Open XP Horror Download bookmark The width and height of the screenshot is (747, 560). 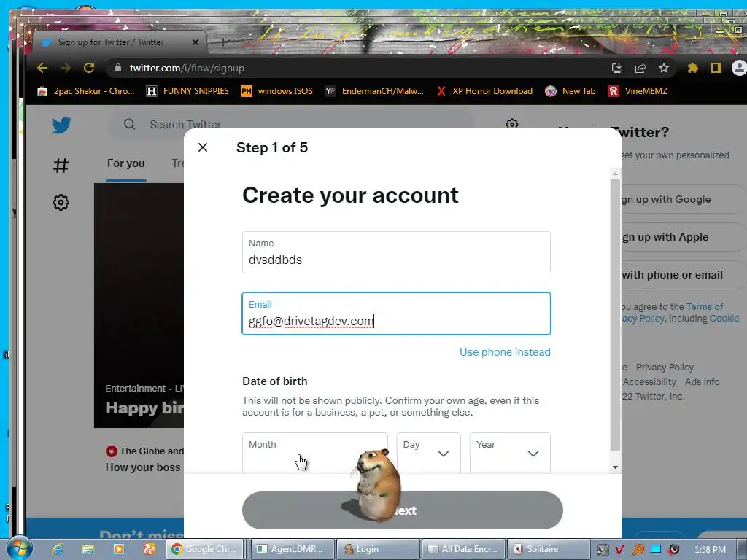(x=485, y=91)
